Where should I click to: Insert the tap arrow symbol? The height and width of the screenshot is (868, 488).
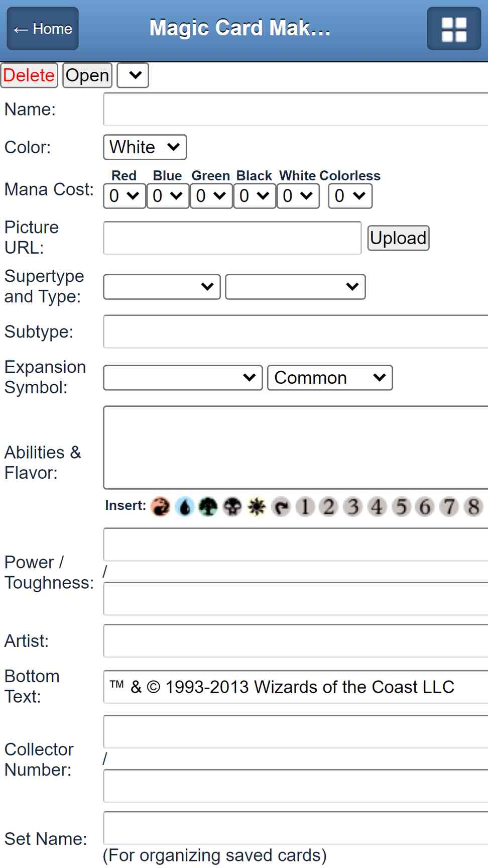click(281, 507)
